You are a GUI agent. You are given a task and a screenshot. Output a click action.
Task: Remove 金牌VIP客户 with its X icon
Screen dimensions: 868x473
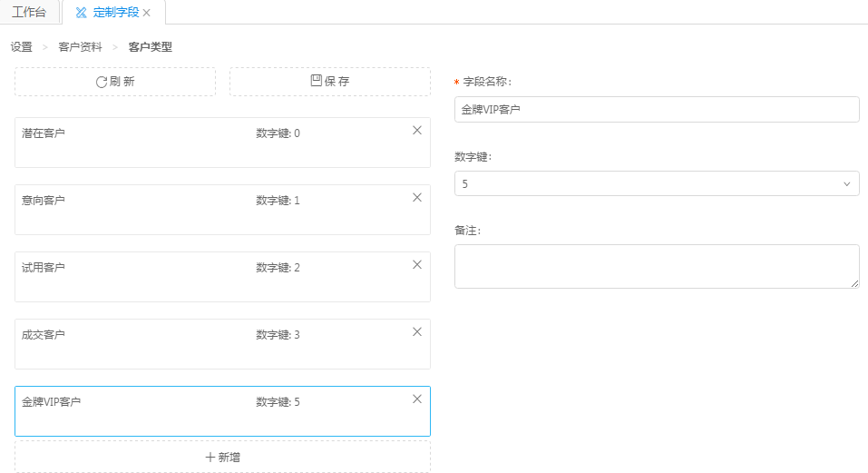[x=417, y=399]
